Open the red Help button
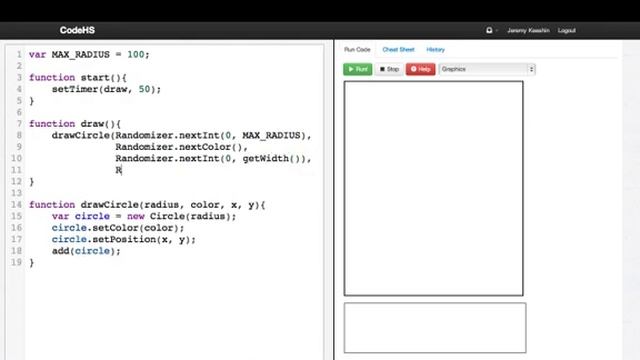The image size is (640, 360). (x=420, y=69)
